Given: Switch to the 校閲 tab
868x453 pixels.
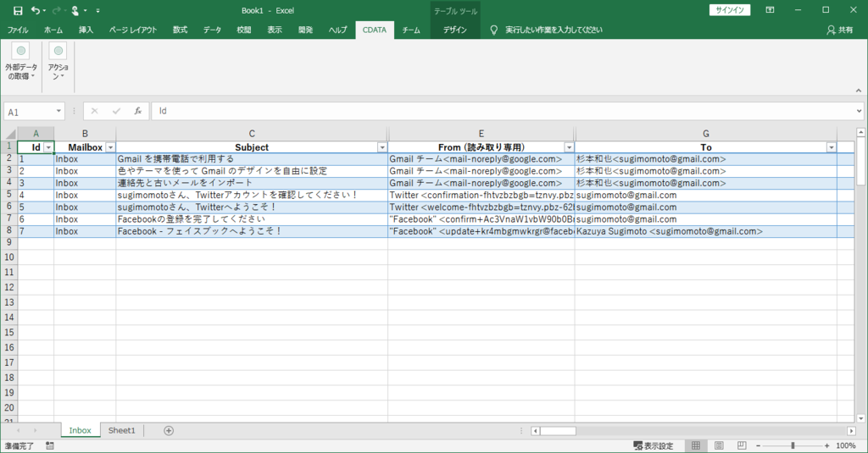Looking at the screenshot, I should [x=244, y=30].
